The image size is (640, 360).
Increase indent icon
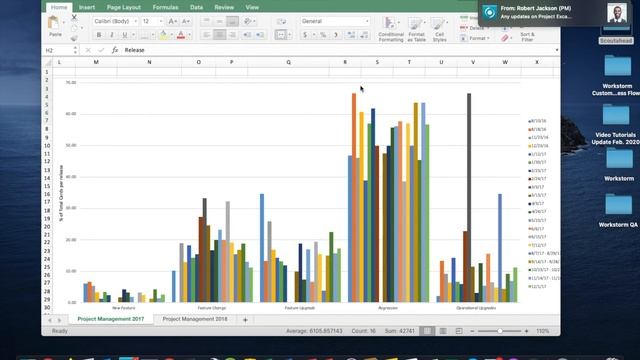point(260,35)
